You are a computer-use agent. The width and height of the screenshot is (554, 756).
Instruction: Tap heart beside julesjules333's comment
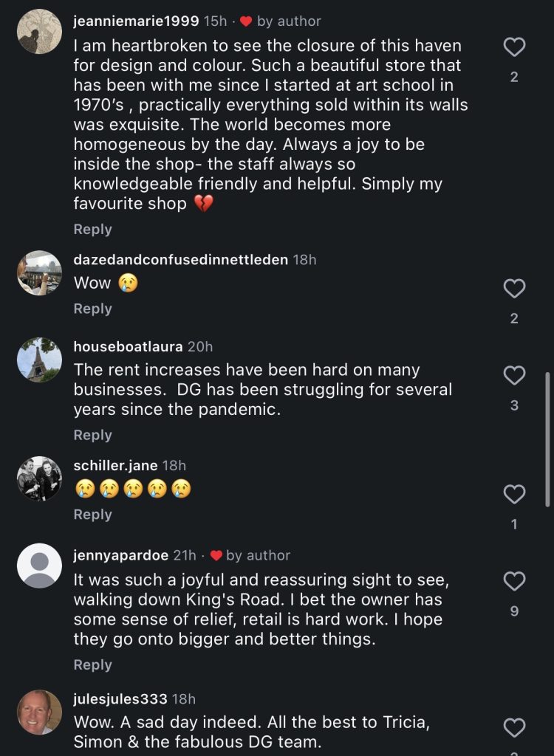coord(514,727)
